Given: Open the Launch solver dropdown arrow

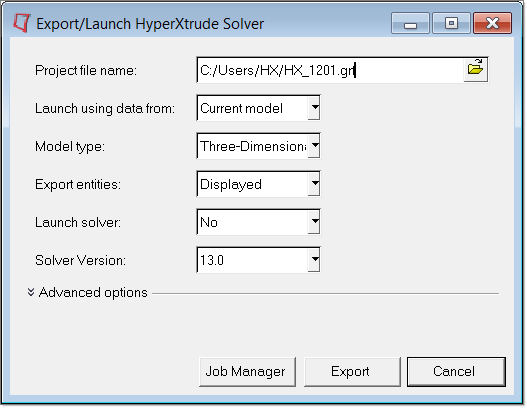Looking at the screenshot, I should coord(314,222).
